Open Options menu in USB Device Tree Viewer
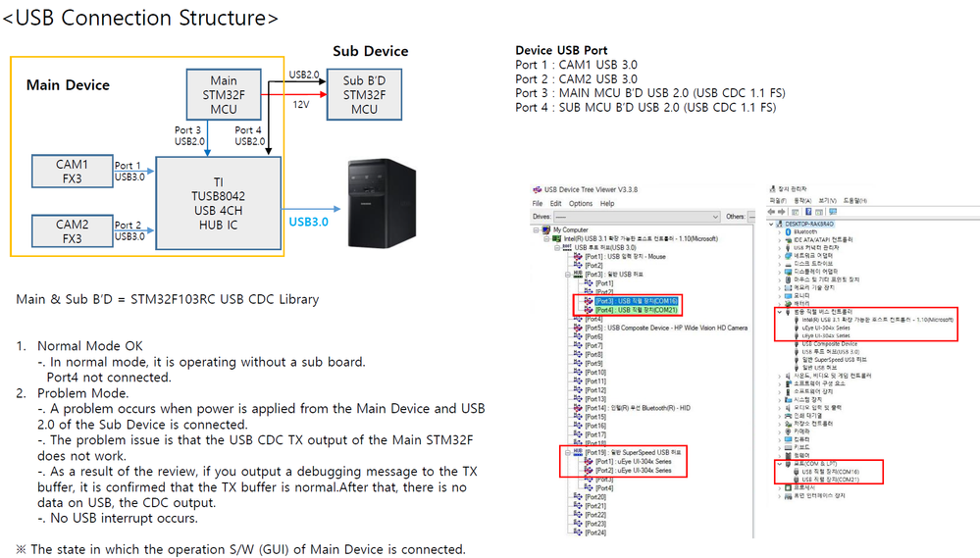980x558 pixels. [x=581, y=204]
